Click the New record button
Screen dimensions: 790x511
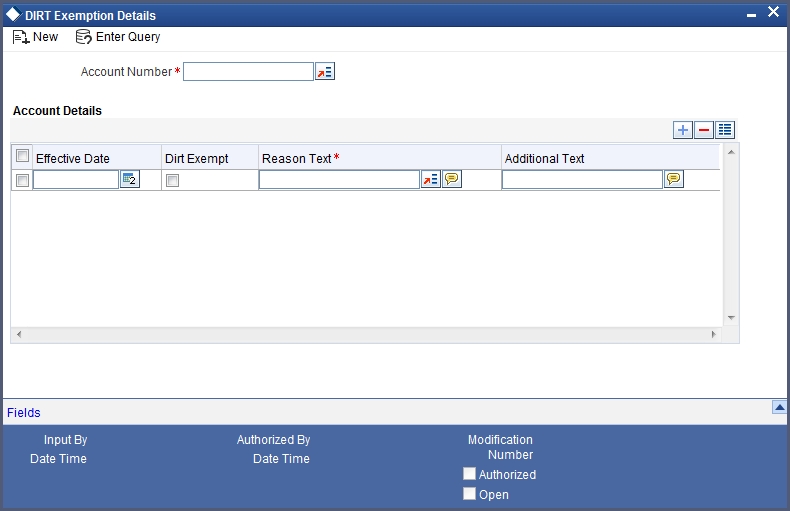[35, 37]
